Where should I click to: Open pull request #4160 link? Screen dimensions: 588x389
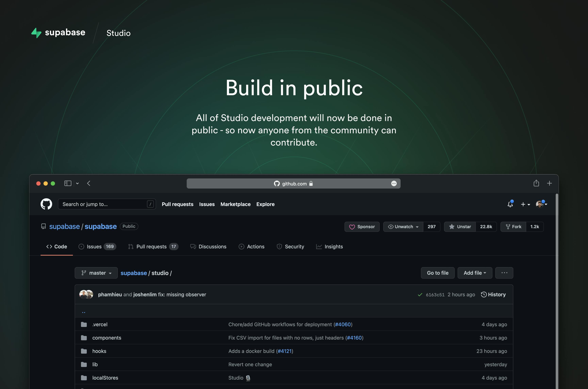point(354,338)
